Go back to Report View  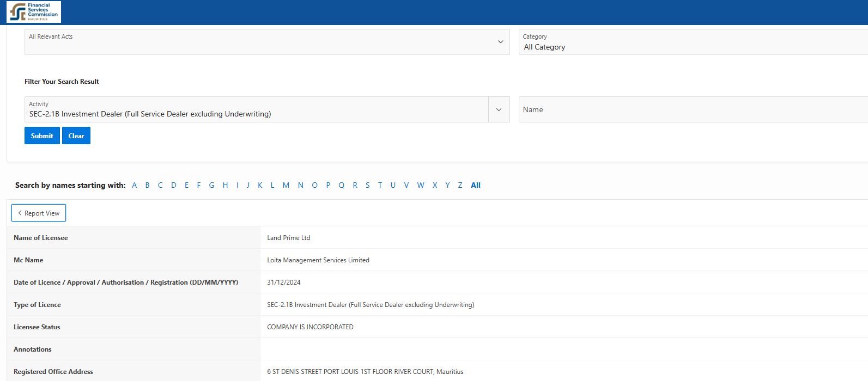pyautogui.click(x=39, y=213)
